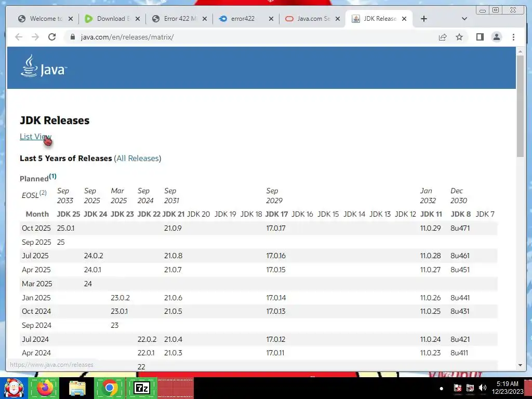Image resolution: width=532 pixels, height=399 pixels.
Task: Open 7-Zip from the taskbar
Action: pyautogui.click(x=142, y=388)
